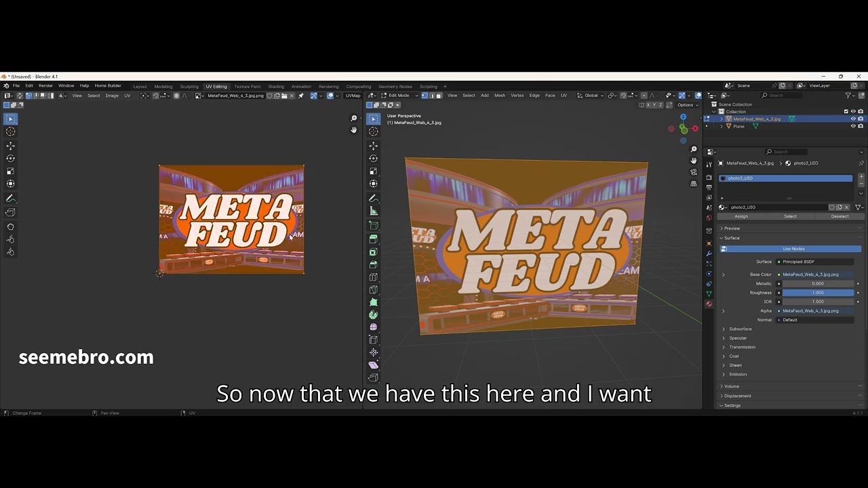Screen dimensions: 868x488
Task: Adjust the Metallic value slider
Action: pyautogui.click(x=818, y=283)
